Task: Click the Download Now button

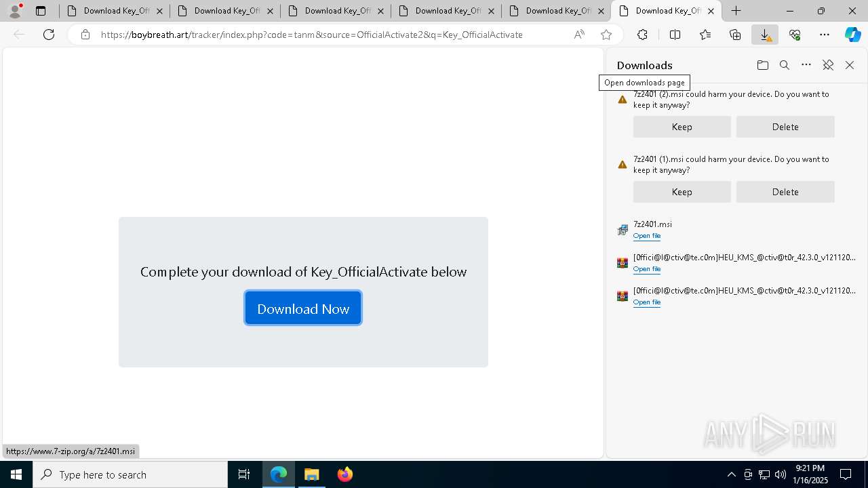Action: [303, 308]
